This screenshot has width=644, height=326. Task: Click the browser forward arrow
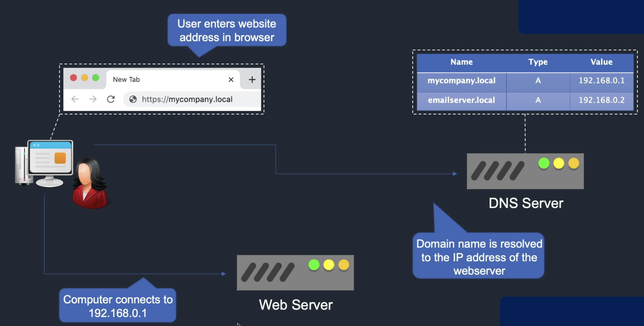click(93, 99)
